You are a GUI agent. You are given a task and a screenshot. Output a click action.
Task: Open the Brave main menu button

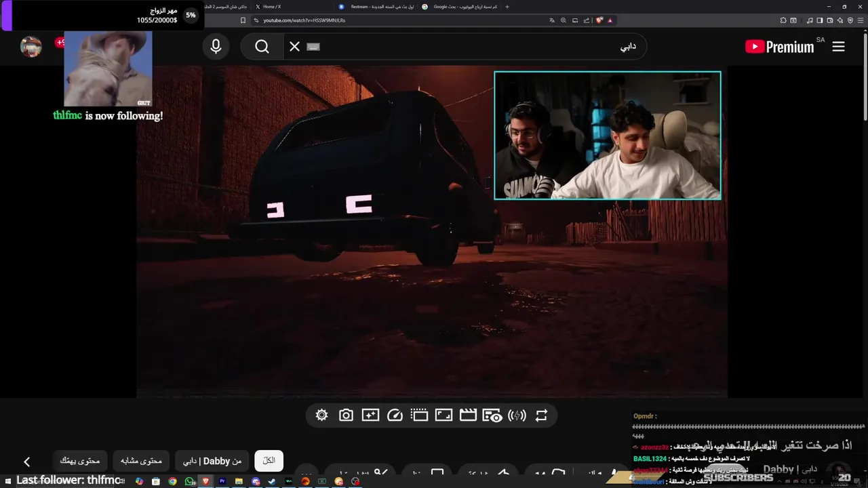pos(861,20)
